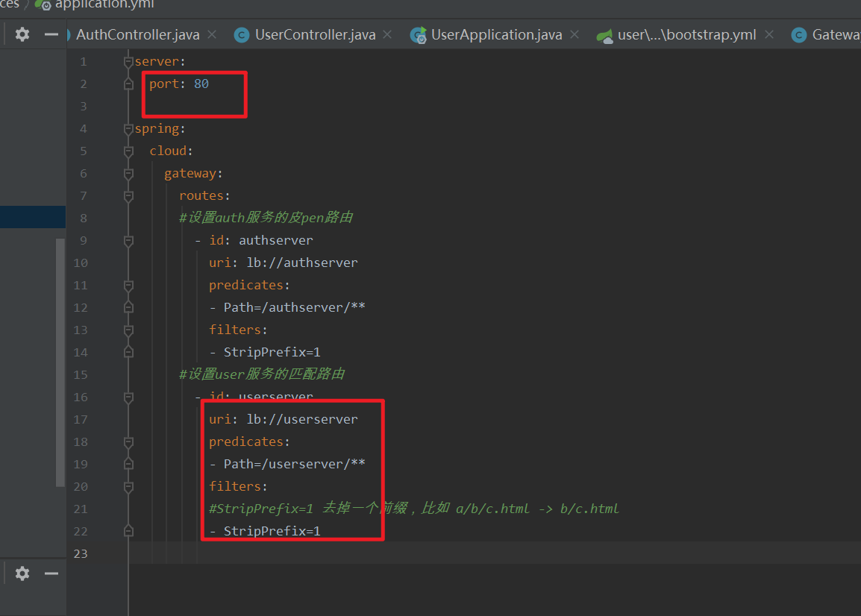
Task: Click 'id: authserver' on line 9
Action: click(261, 240)
